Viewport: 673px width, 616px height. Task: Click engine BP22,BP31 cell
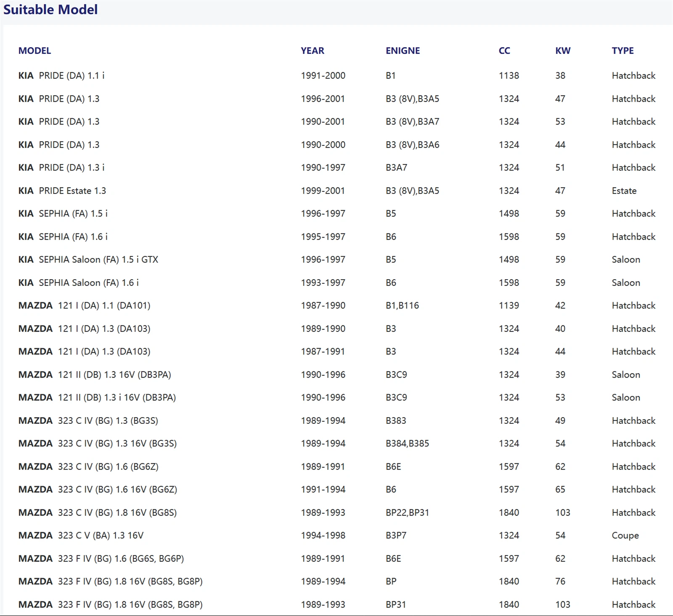(x=408, y=513)
